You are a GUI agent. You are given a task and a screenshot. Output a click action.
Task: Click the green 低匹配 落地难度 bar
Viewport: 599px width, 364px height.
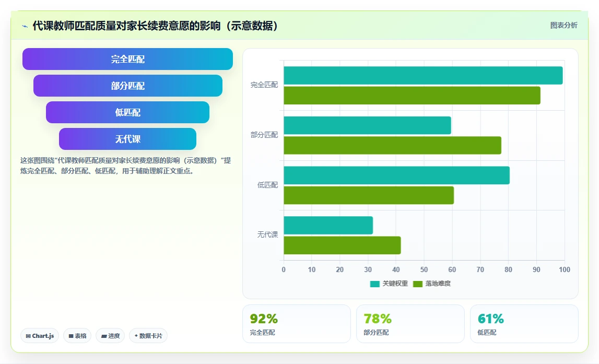coord(369,195)
